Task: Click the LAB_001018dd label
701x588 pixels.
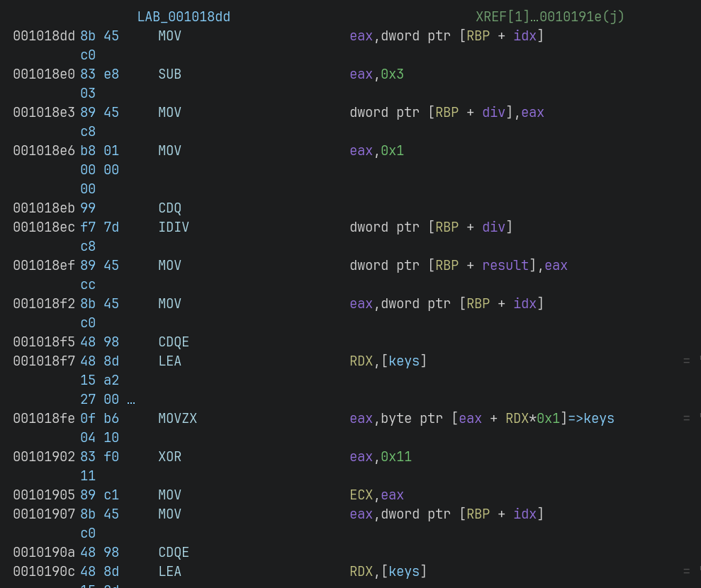Action: pyautogui.click(x=184, y=16)
